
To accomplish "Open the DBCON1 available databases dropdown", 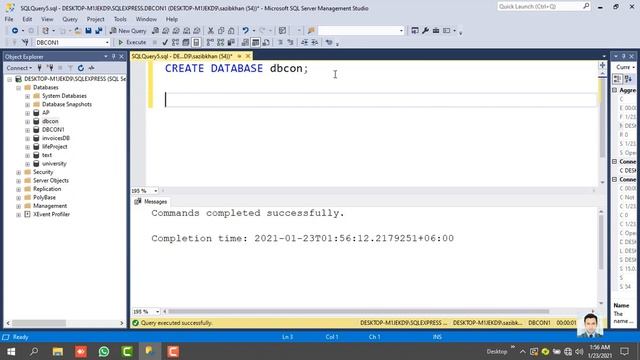I will [x=107, y=42].
